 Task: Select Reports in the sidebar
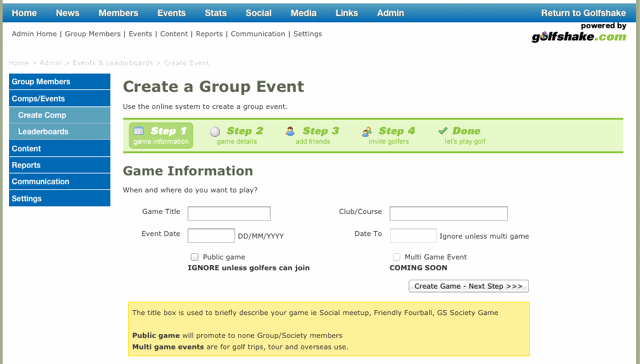[60, 165]
